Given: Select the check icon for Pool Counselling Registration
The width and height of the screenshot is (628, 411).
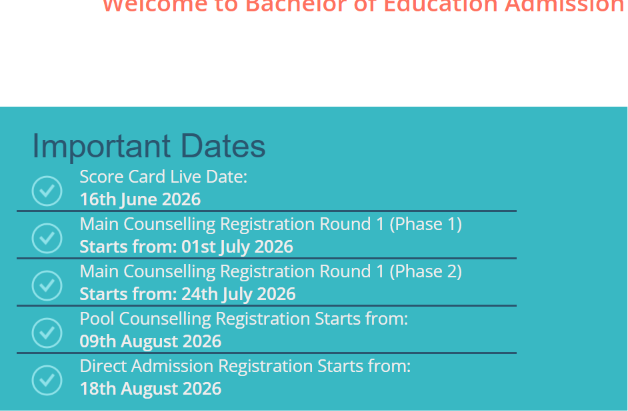Looking at the screenshot, I should point(47,333).
